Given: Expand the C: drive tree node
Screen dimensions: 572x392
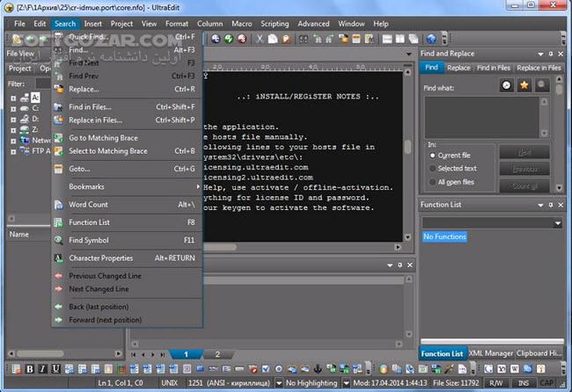Looking at the screenshot, I should tap(13, 109).
